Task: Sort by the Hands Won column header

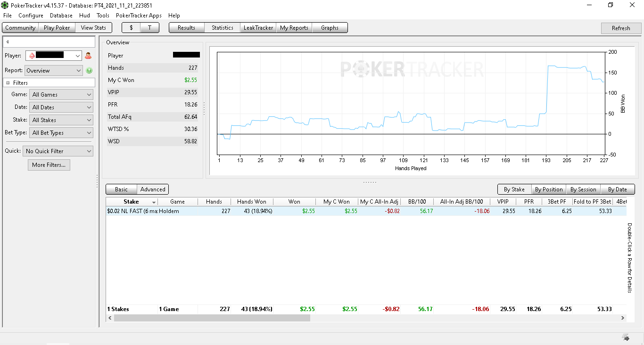Action: [x=252, y=202]
